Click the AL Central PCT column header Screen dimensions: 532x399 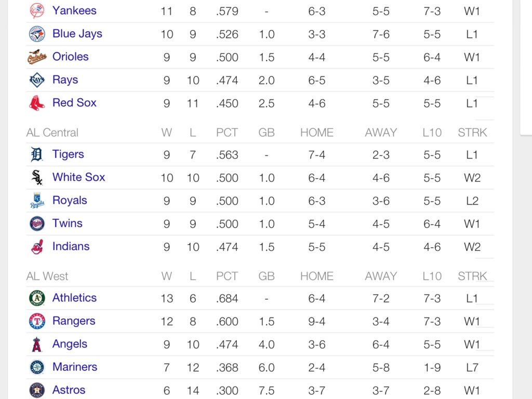tap(227, 132)
